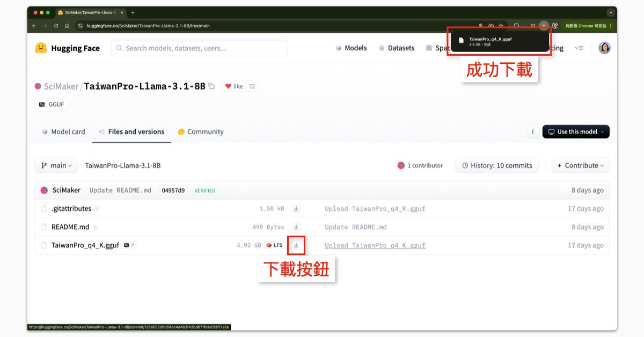Click SciMaker author name in commit row
The image size is (644, 337).
click(x=67, y=190)
